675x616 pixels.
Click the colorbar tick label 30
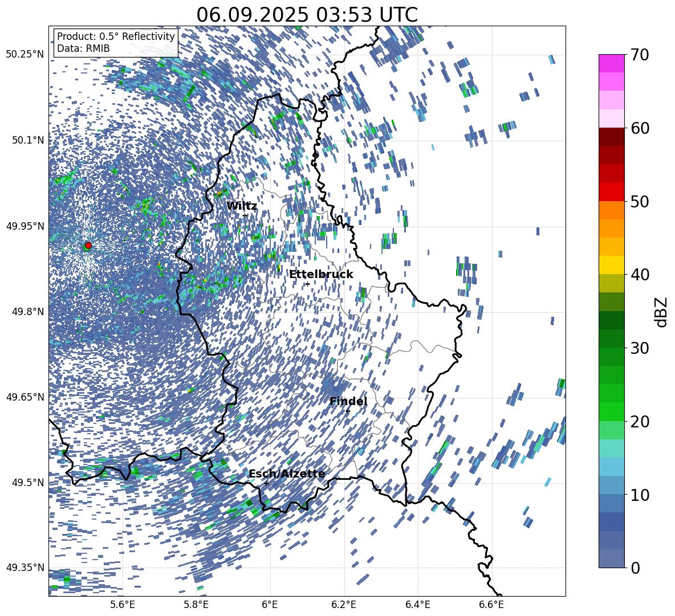click(x=640, y=348)
